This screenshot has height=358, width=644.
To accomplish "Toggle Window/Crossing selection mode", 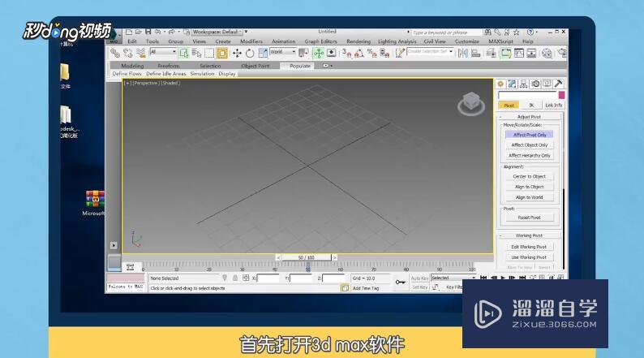I will click(222, 53).
